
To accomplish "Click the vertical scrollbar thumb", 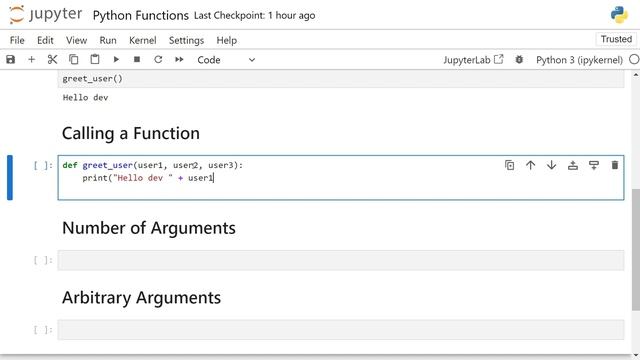I will click(636, 249).
